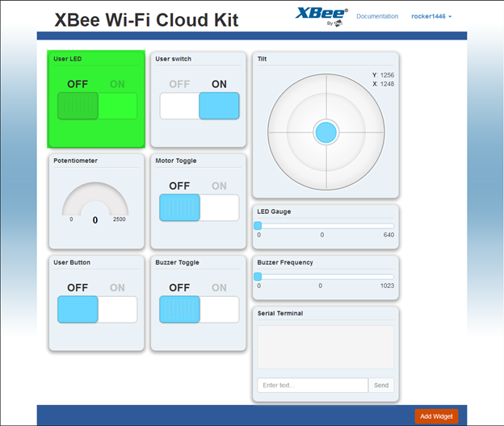Click the XBee Wi-Fi Cloud Kit title
The image size is (504, 426).
coord(146,20)
